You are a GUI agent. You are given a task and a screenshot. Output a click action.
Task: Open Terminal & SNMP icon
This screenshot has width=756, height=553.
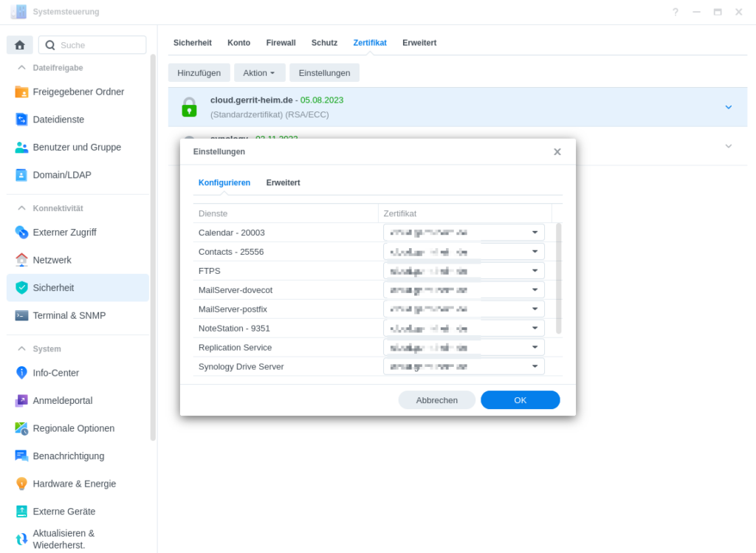[x=21, y=315]
